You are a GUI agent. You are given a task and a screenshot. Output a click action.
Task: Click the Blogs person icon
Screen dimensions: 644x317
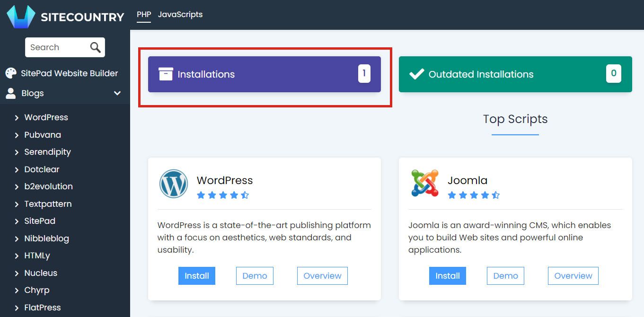point(10,93)
